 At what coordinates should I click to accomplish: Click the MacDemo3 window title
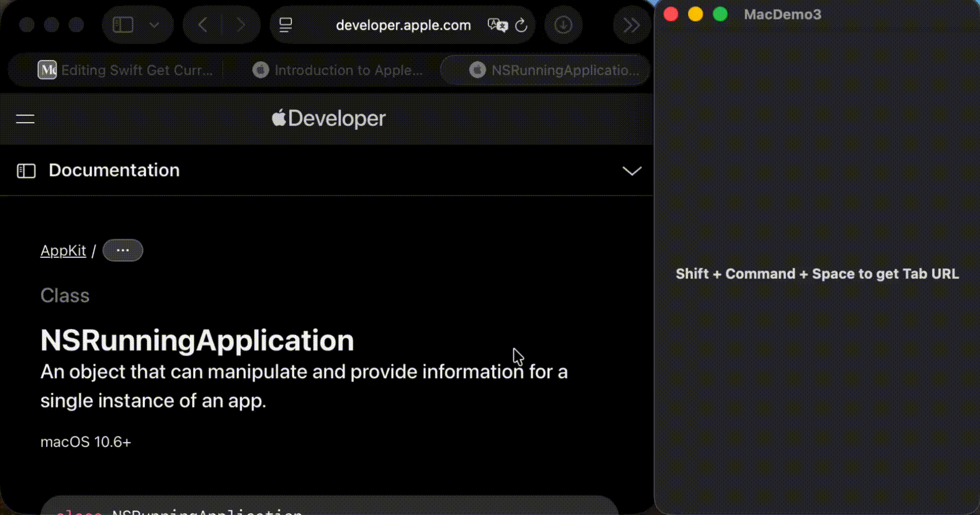click(782, 14)
